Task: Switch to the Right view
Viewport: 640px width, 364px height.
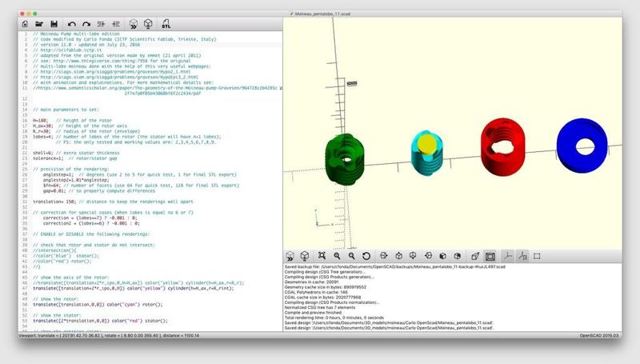Action: [384, 256]
